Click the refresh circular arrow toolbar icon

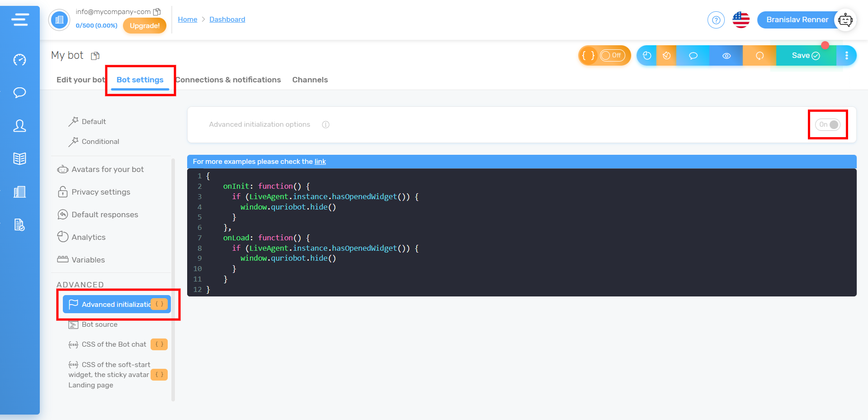759,56
